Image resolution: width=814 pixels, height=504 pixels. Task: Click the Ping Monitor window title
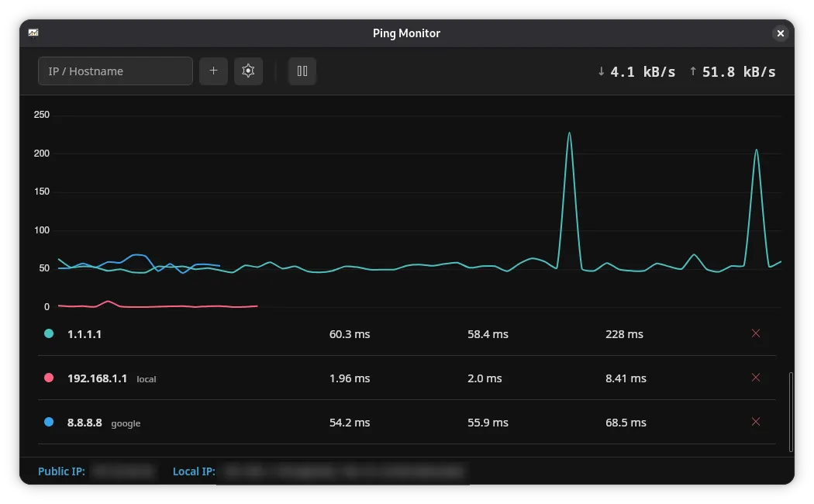[406, 33]
